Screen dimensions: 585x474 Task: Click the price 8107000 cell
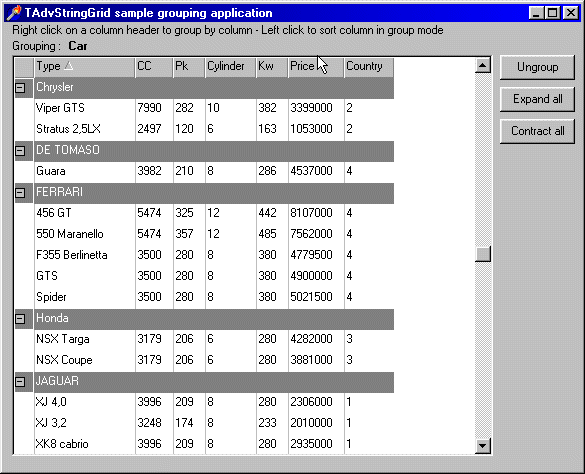(x=316, y=213)
